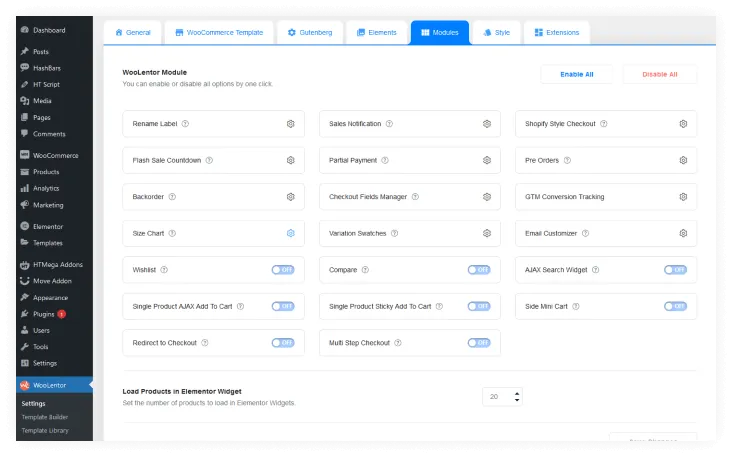Open Template Library submenu link
The image size is (732, 457).
click(45, 430)
